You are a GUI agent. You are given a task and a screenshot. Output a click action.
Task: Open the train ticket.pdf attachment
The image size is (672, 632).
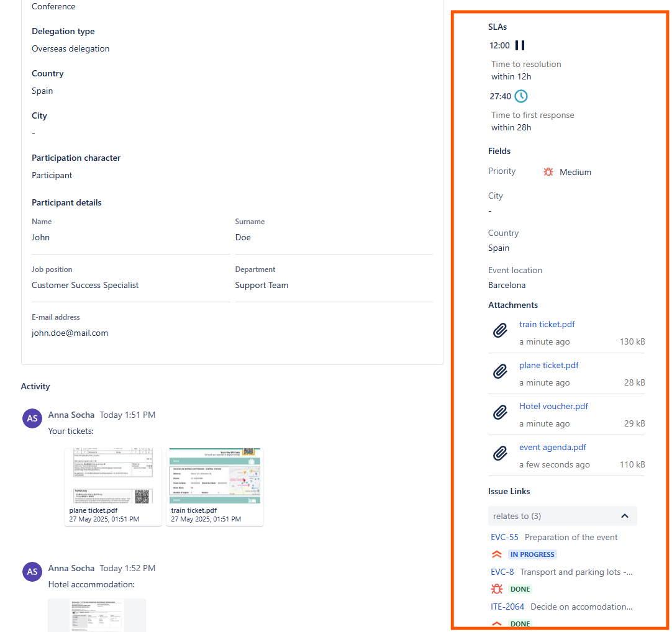pyautogui.click(x=547, y=324)
